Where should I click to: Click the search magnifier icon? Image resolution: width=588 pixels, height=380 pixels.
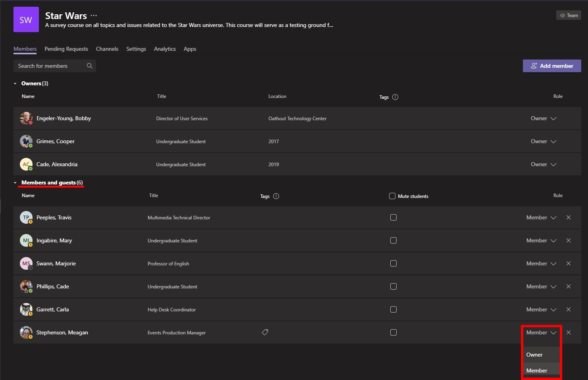tap(90, 66)
